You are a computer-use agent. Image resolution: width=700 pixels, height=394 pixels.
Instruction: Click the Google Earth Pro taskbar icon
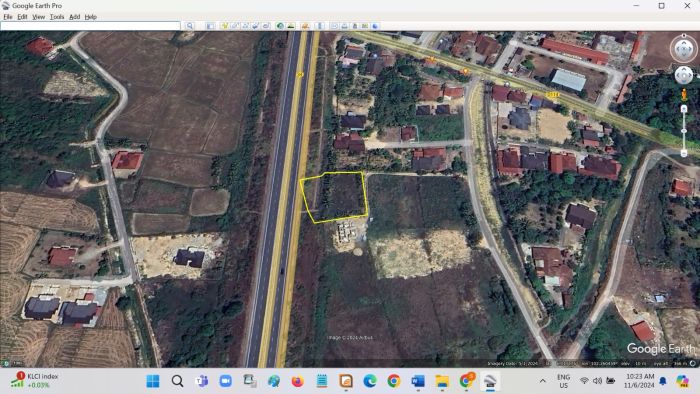pyautogui.click(x=490, y=381)
